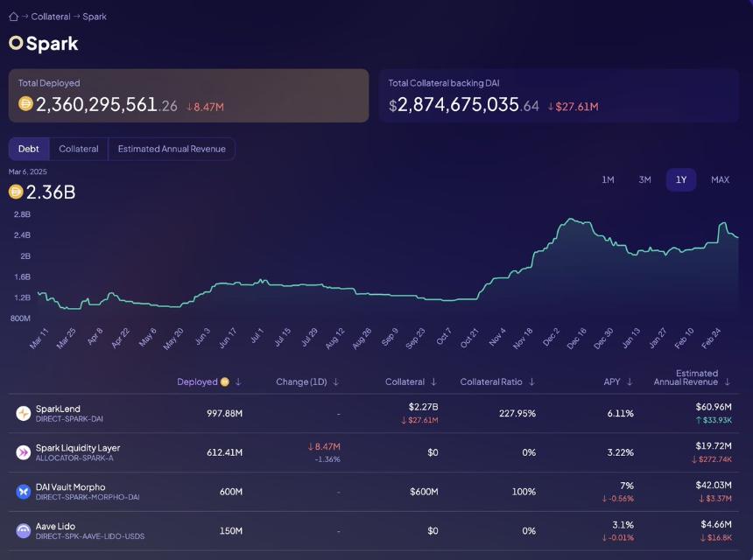Sort by the Deployed column header

tap(197, 382)
